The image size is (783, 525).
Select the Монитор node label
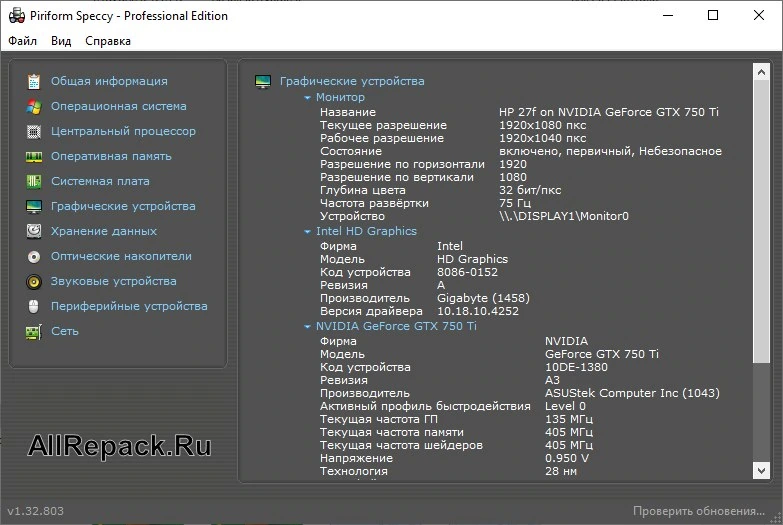point(340,97)
